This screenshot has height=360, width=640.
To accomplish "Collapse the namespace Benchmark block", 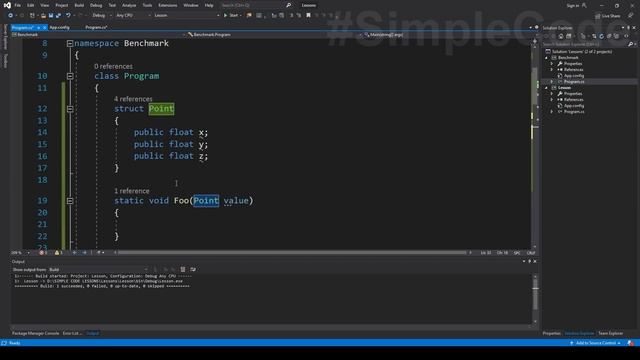I will 70,43.
